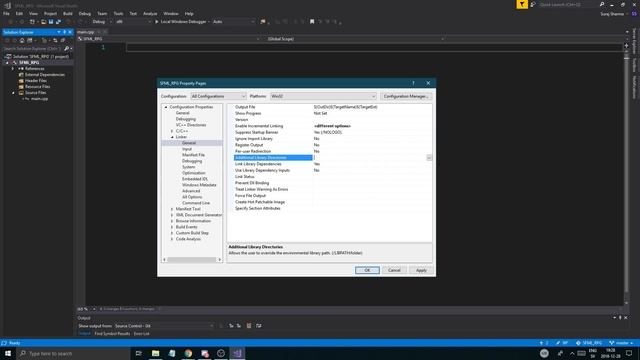This screenshot has width=640, height=360.
Task: Select VC++ Directories in the tree
Action: [191, 125]
